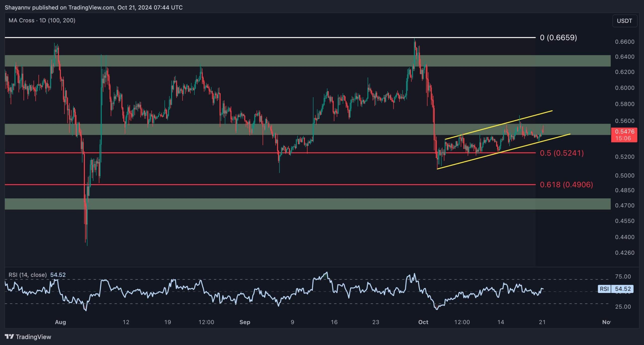This screenshot has height=345, width=644.
Task: Click the Oct date on the time axis
Action: tap(423, 322)
